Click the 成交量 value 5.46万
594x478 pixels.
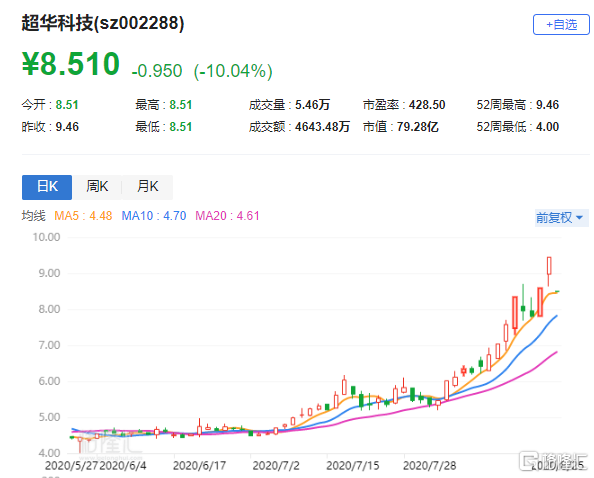click(313, 105)
